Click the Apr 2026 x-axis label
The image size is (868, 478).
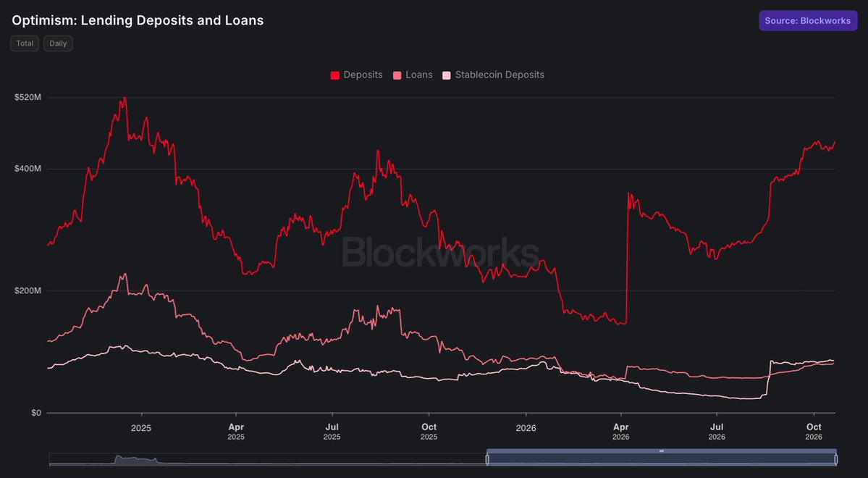[621, 432]
